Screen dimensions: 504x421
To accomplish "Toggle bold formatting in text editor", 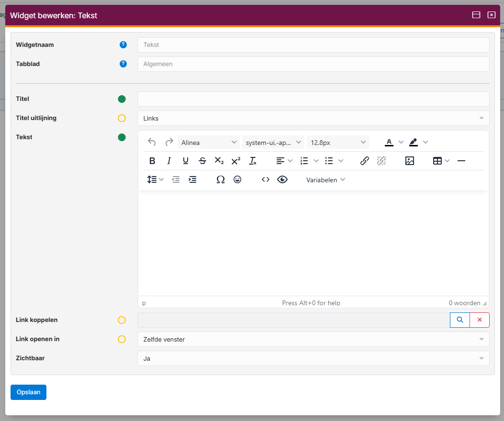I will tap(152, 161).
